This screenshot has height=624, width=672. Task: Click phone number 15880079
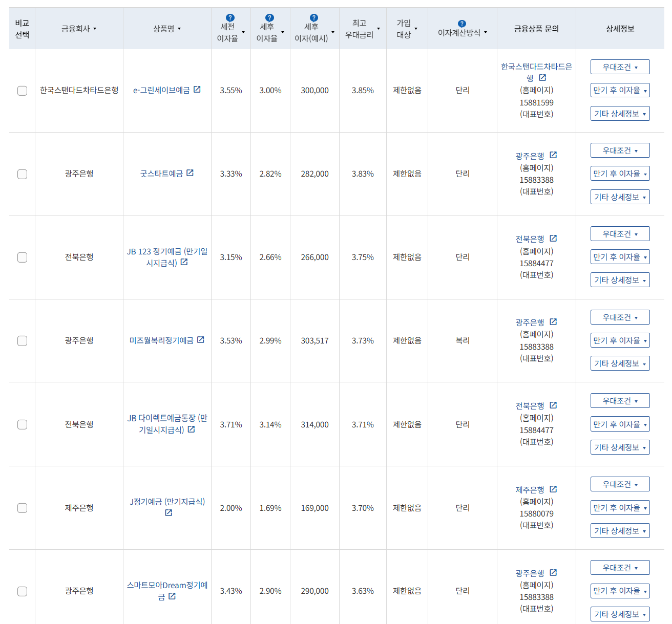[x=536, y=513]
